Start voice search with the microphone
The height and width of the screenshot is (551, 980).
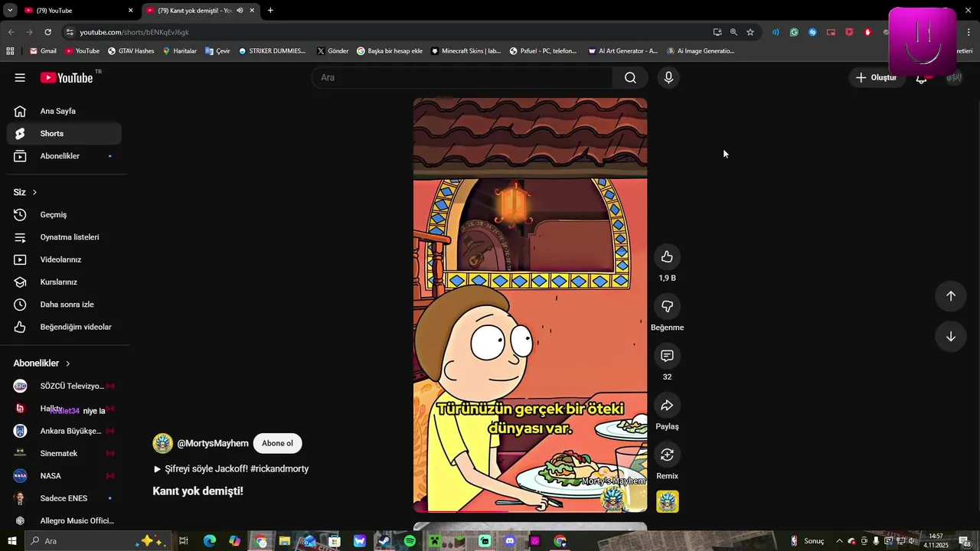tap(668, 77)
